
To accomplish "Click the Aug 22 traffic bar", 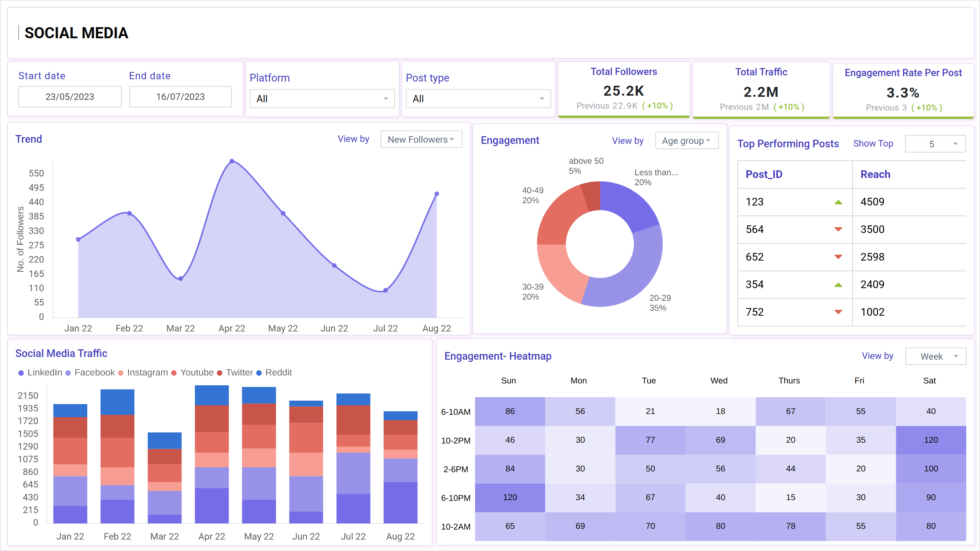I will pyautogui.click(x=400, y=467).
